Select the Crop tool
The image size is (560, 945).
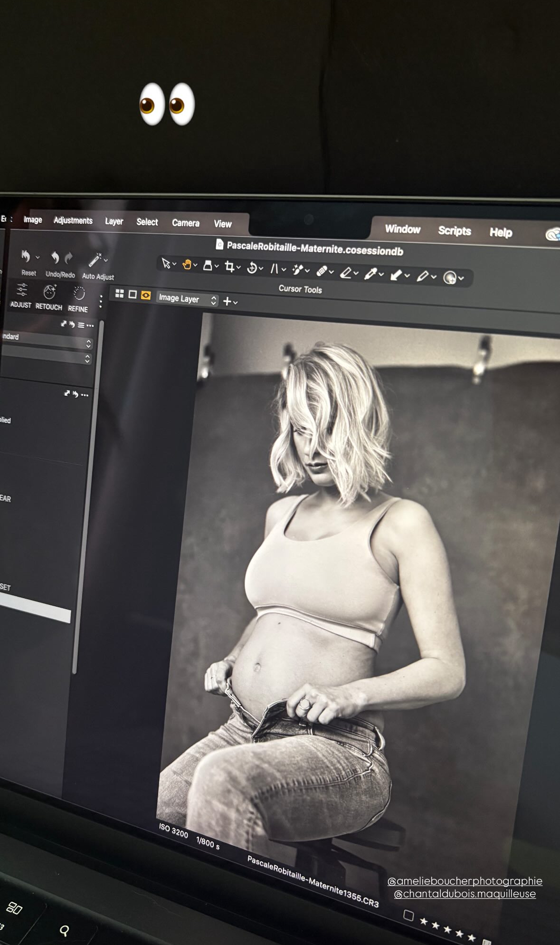point(229,267)
